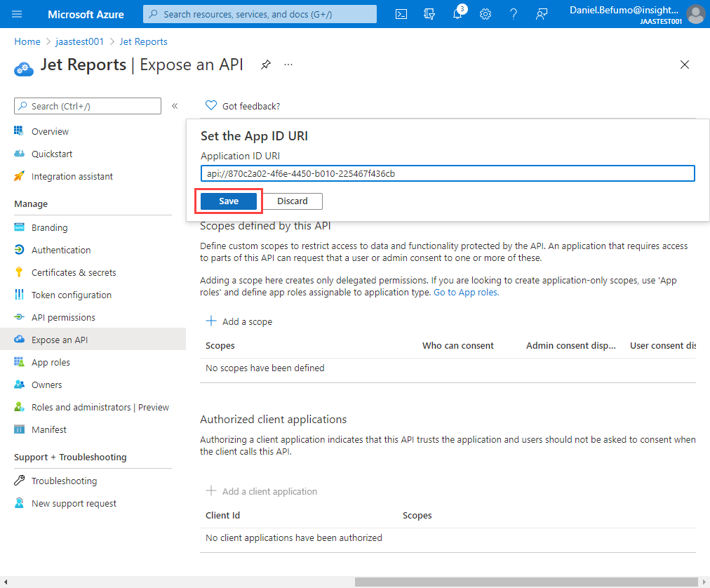Click the Token configuration icon
The height and width of the screenshot is (588, 710).
click(x=19, y=295)
